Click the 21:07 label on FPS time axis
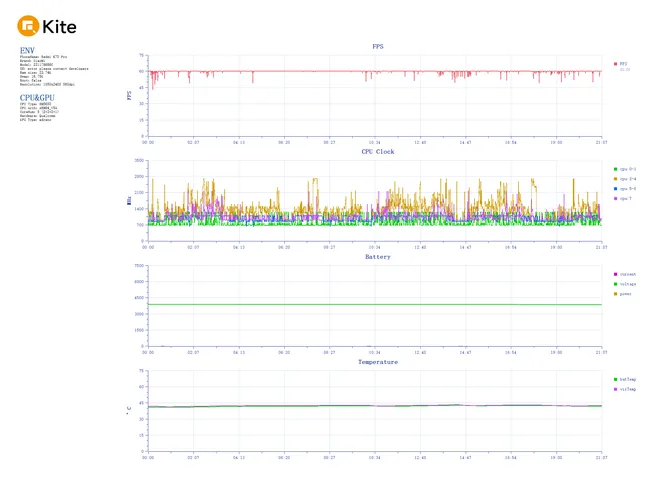The image size is (670, 497). point(601,142)
